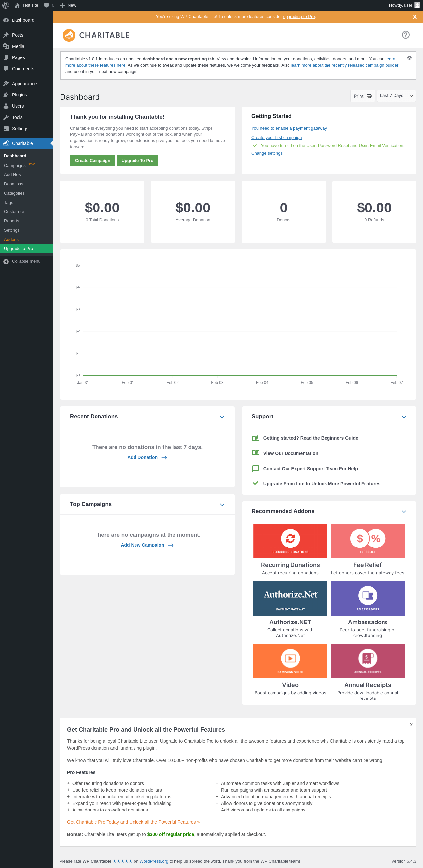This screenshot has width=423, height=868.
Task: Click the Create Campaign button
Action: point(93,160)
